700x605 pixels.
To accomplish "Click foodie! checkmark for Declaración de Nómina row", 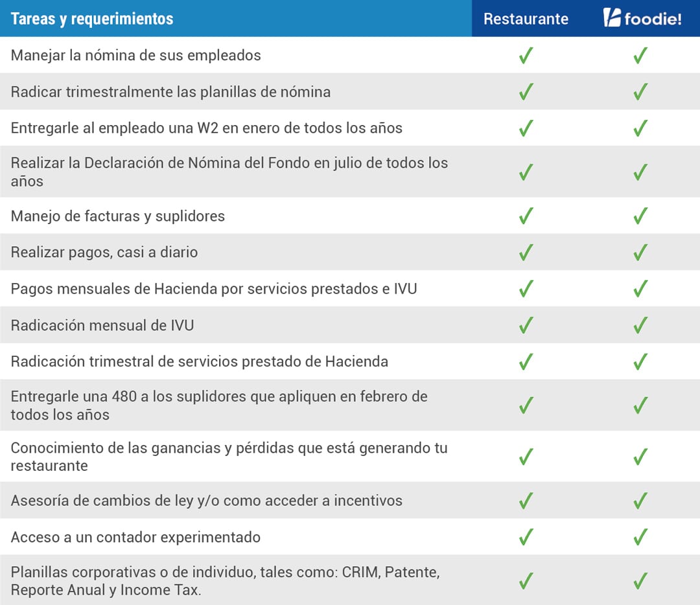I will pyautogui.click(x=640, y=172).
